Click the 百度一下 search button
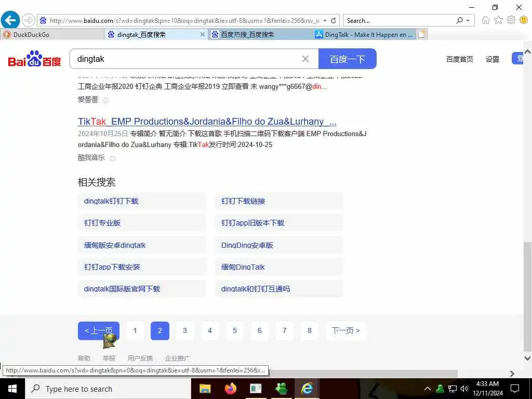Image resolution: width=532 pixels, height=399 pixels. click(348, 59)
